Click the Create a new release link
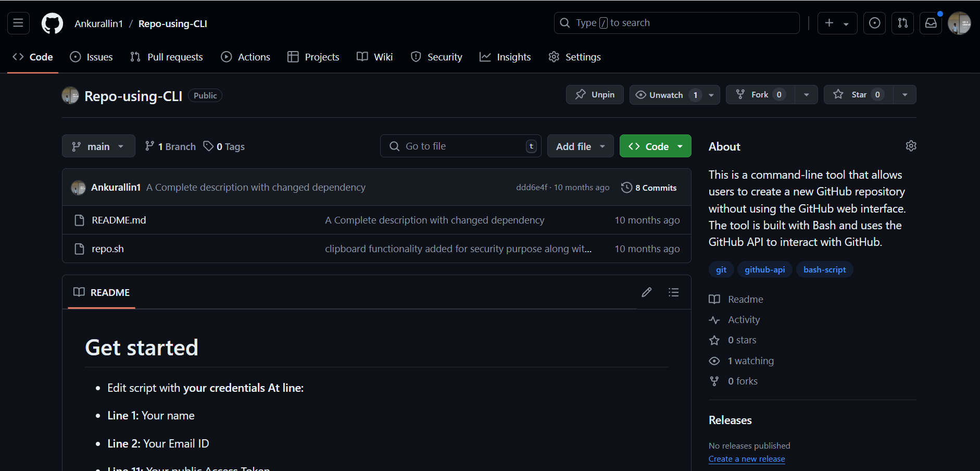 746,459
